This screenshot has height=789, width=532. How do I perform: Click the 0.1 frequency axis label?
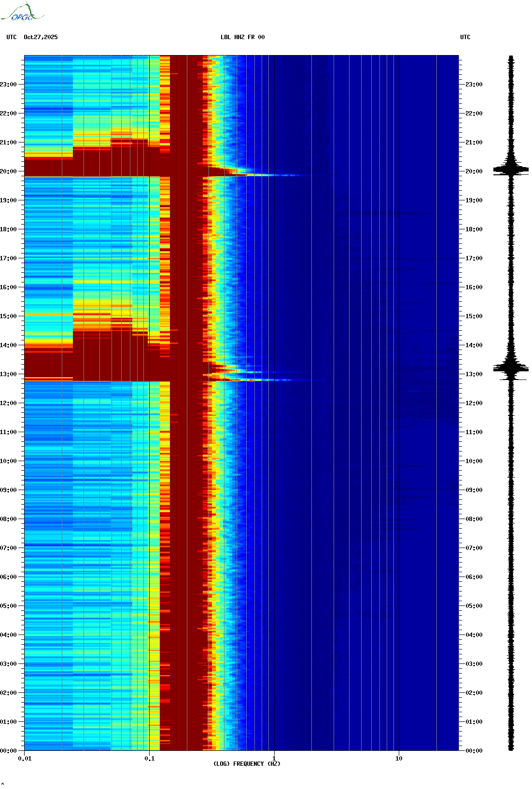click(150, 759)
